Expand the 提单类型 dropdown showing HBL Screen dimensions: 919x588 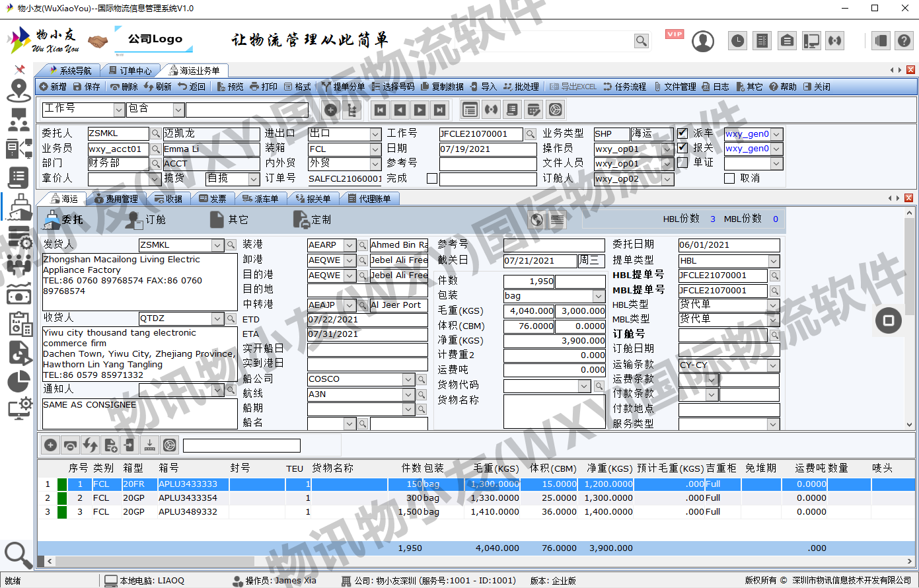pos(774,261)
